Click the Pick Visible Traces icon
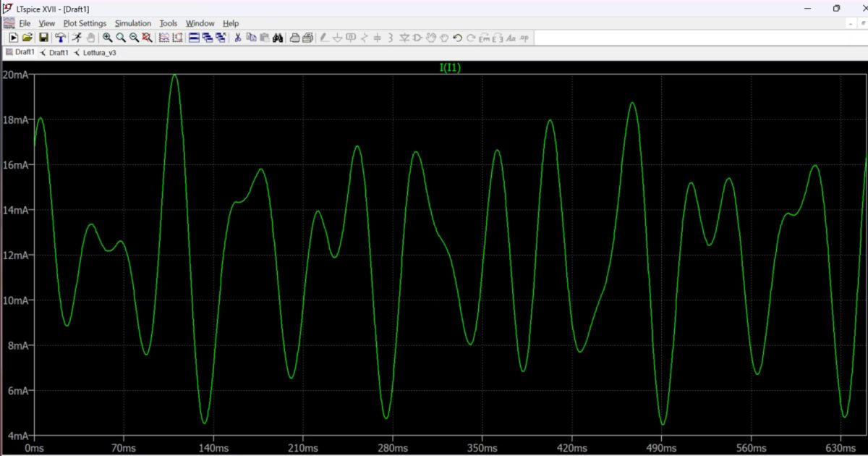 [x=164, y=37]
